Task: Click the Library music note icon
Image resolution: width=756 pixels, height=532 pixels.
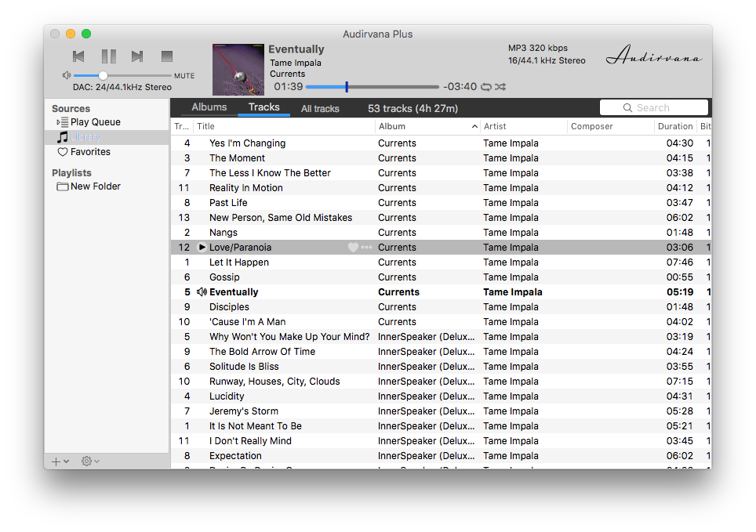Action: click(63, 137)
